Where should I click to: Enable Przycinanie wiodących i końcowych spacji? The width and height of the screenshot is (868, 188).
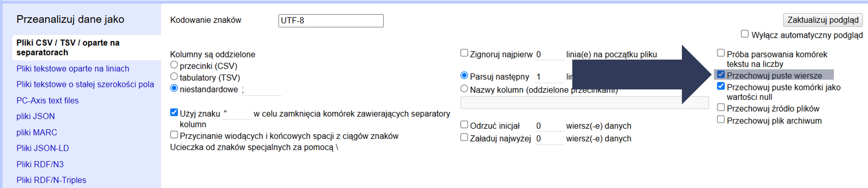(x=174, y=135)
